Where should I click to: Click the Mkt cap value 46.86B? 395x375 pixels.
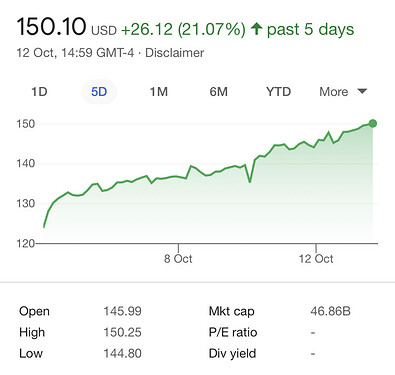coord(330,311)
